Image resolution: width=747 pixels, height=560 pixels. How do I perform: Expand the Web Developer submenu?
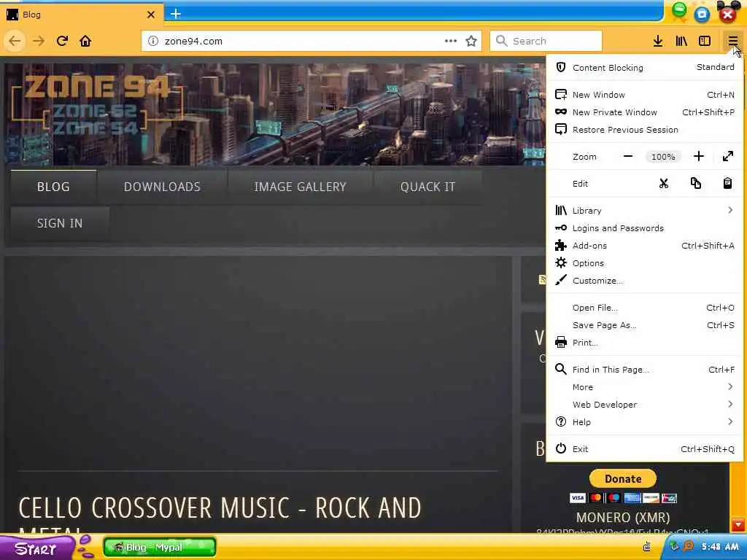[x=645, y=404]
